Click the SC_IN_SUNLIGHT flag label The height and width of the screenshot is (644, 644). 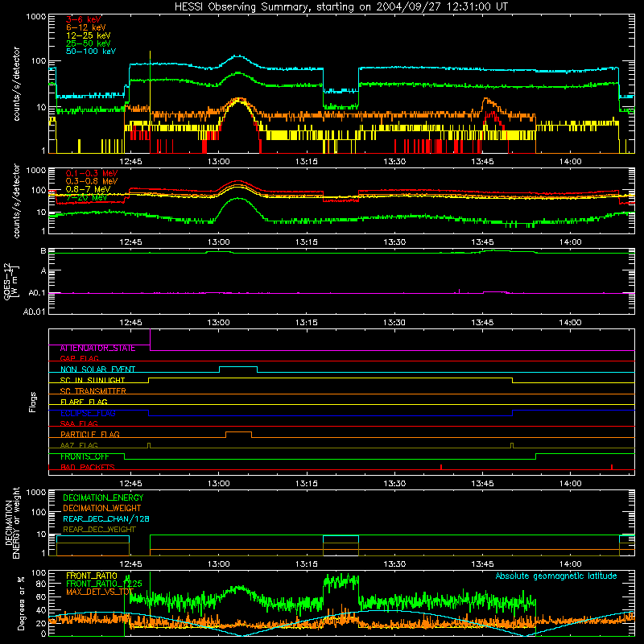pyautogui.click(x=93, y=380)
